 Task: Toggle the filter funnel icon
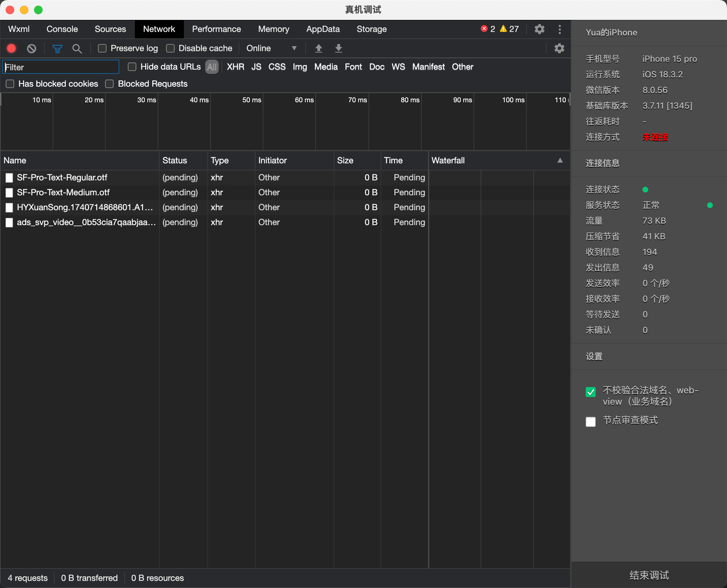[57, 48]
